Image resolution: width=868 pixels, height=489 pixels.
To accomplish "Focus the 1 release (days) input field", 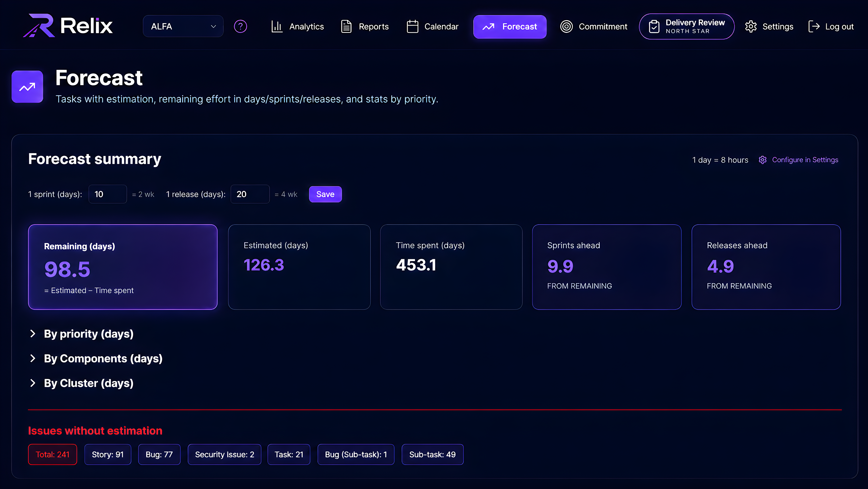I will pyautogui.click(x=250, y=194).
